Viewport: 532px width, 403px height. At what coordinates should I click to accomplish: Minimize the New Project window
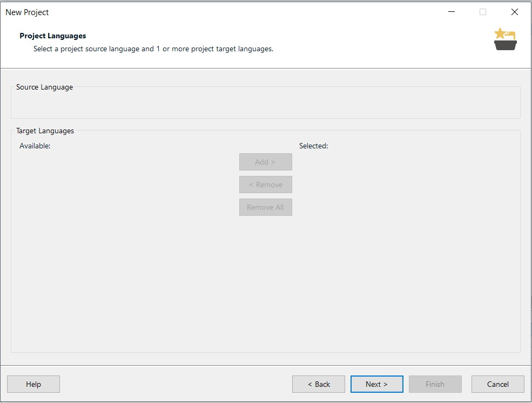pyautogui.click(x=451, y=12)
